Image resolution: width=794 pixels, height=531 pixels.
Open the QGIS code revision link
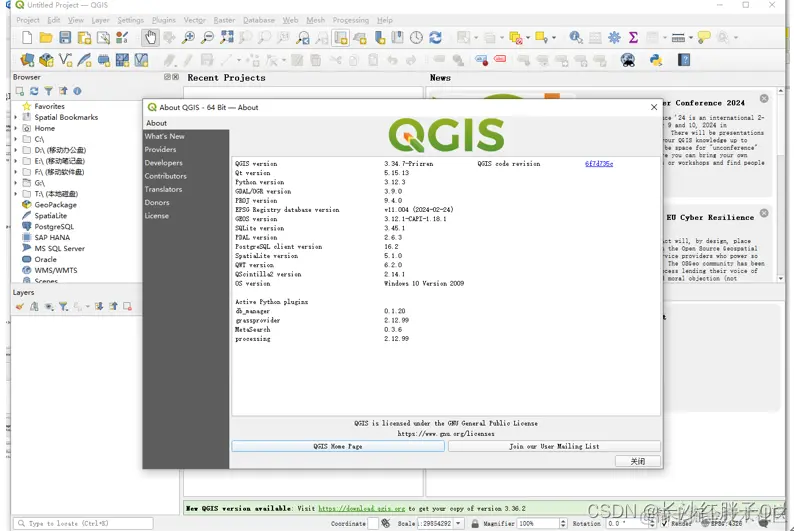(599, 164)
